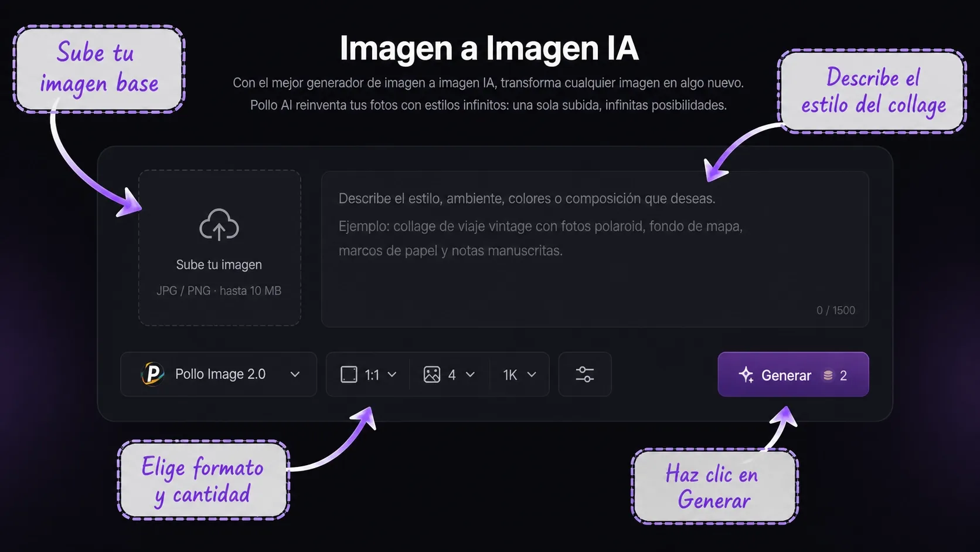This screenshot has width=980, height=552.
Task: Click into the style description prompt field
Action: (x=595, y=249)
